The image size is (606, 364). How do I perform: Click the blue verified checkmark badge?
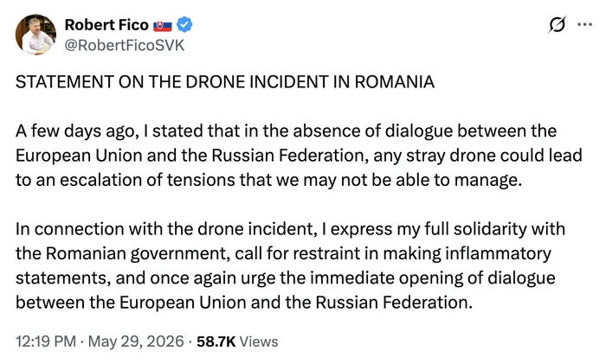184,25
